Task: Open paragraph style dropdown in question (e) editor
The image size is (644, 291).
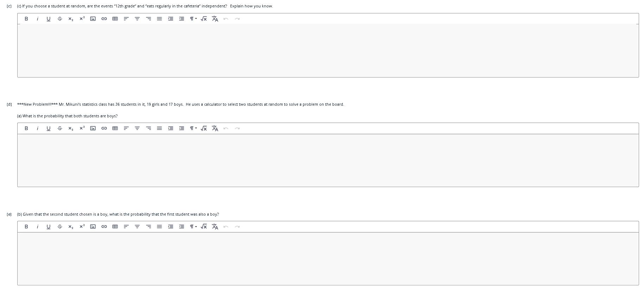Action: click(x=193, y=227)
